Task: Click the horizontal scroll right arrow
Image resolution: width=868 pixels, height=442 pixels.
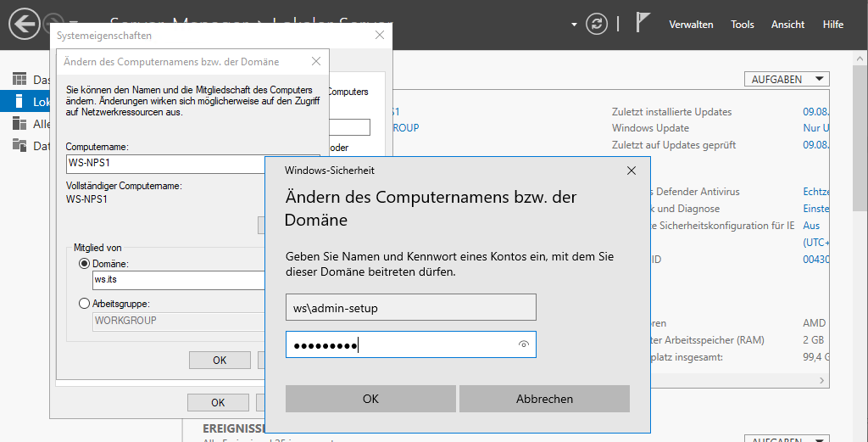Action: pyautogui.click(x=821, y=381)
